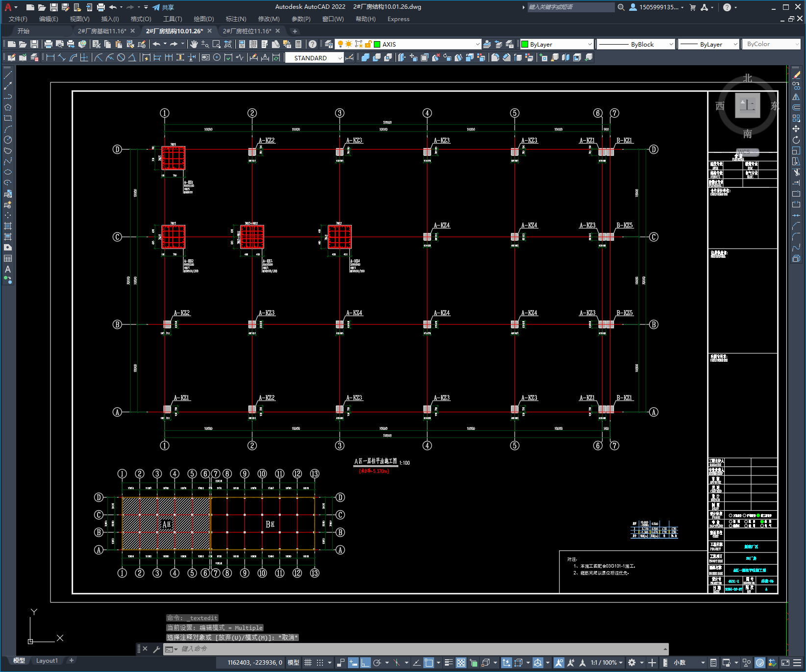Image resolution: width=806 pixels, height=672 pixels.
Task: Select the Rectangle draw tool
Action: pos(8,118)
